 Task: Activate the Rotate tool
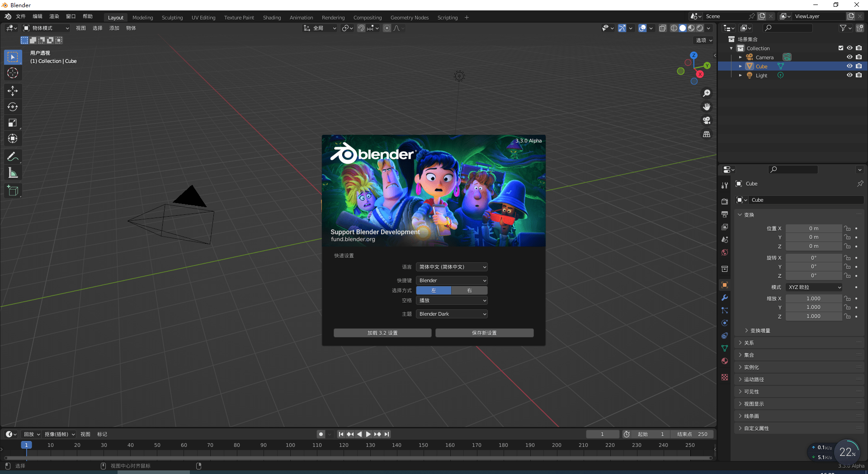13,107
